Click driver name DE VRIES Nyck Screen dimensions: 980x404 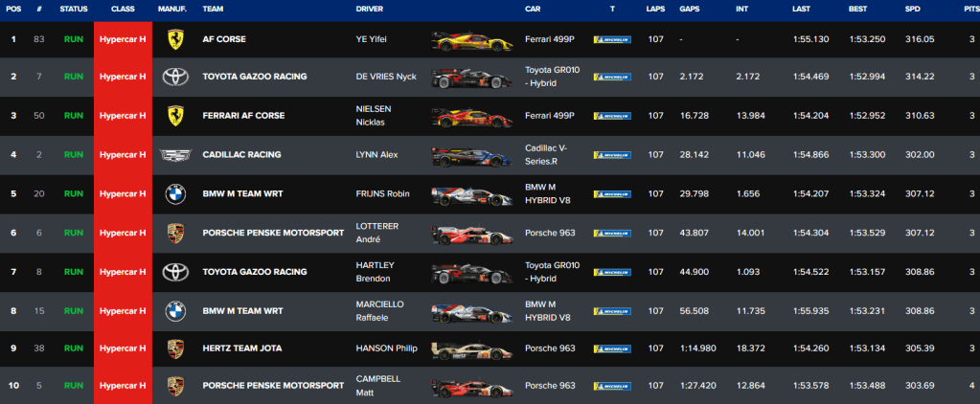click(386, 77)
